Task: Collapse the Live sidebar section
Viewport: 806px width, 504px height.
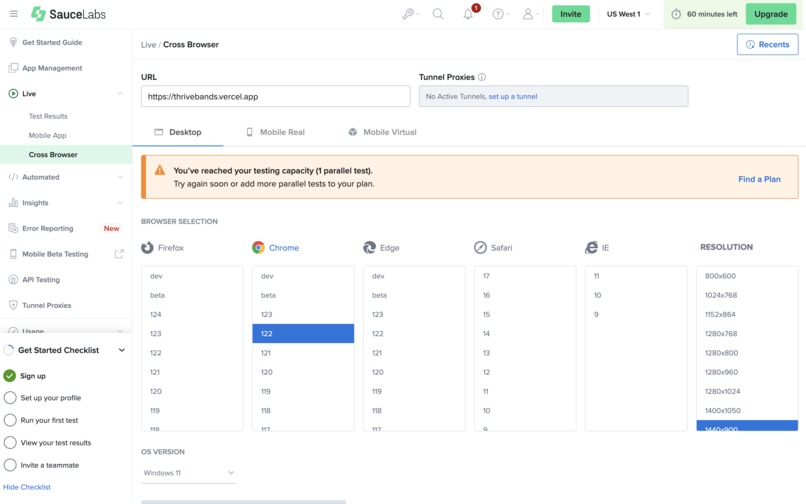Action: pyautogui.click(x=120, y=94)
